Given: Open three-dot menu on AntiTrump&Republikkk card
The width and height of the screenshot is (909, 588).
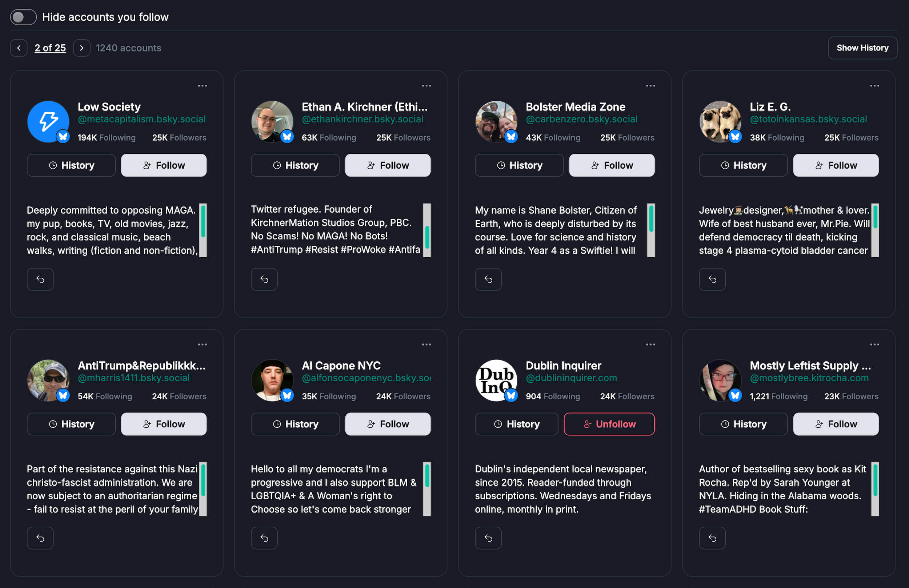Looking at the screenshot, I should coord(202,345).
